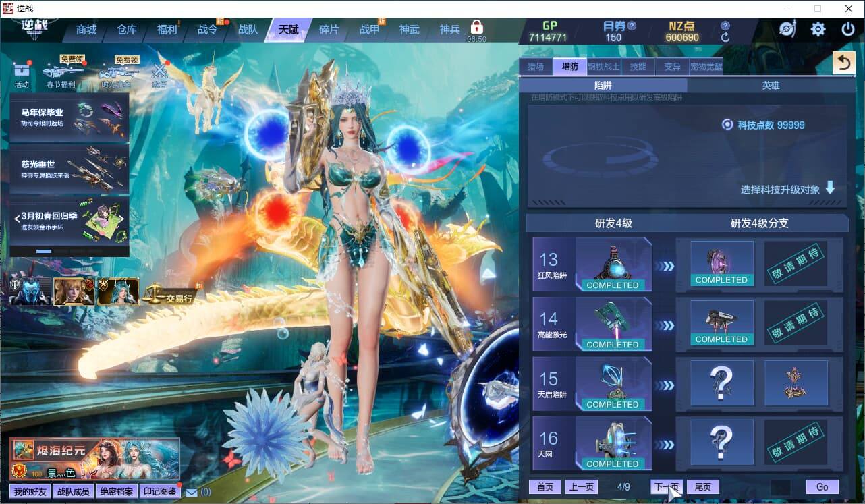Screen dimensions: 865x504
Task: Click the power exit icon
Action: 848,29
